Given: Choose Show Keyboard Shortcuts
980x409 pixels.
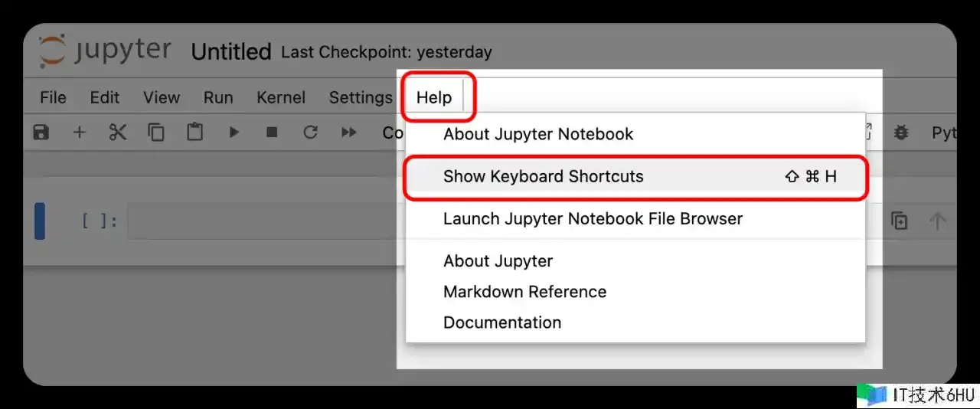Looking at the screenshot, I should coord(635,176).
